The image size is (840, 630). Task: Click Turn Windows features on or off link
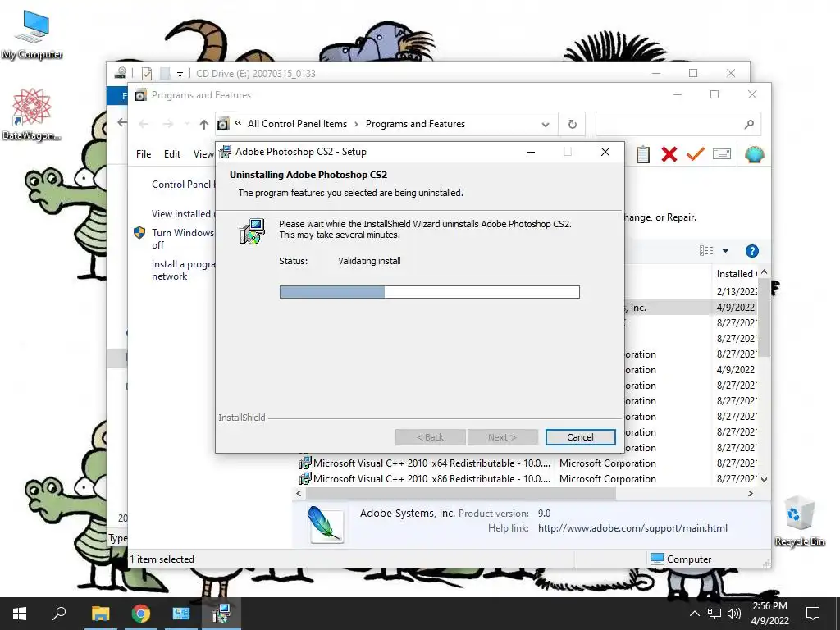[x=183, y=239]
